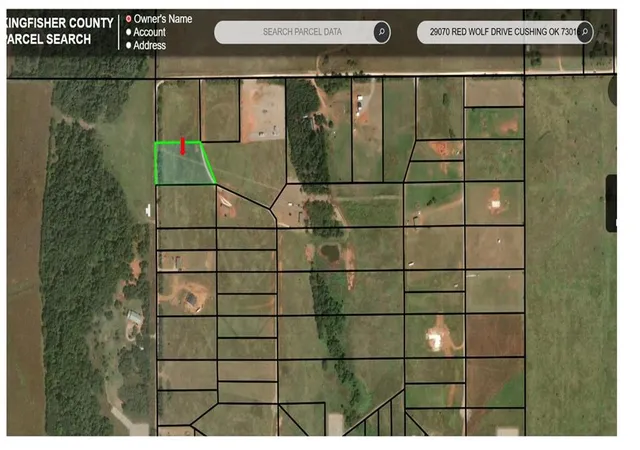Click the magnifier icon for parcel data search

(382, 32)
